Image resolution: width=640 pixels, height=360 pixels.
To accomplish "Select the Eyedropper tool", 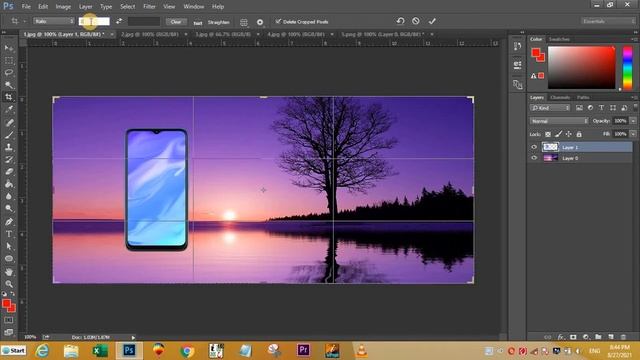I will coord(9,109).
